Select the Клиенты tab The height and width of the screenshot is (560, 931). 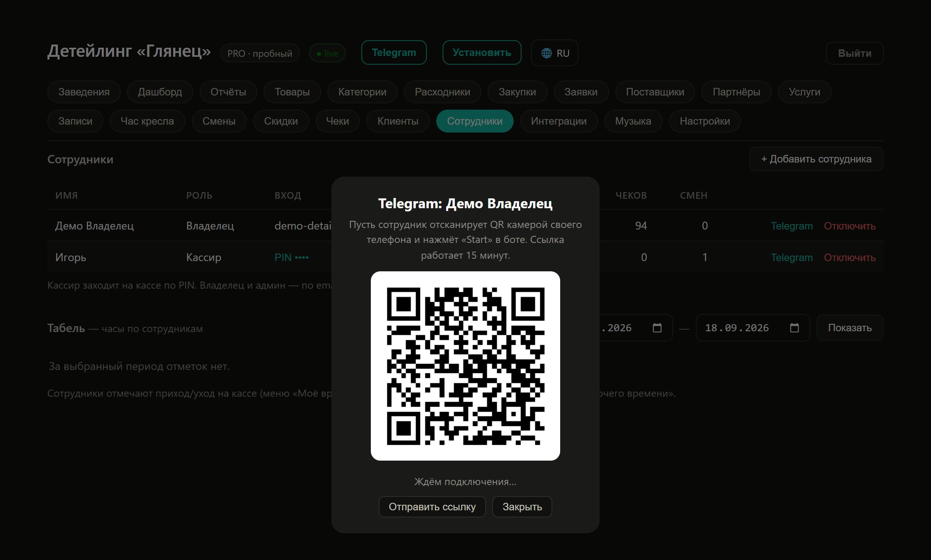click(x=398, y=121)
